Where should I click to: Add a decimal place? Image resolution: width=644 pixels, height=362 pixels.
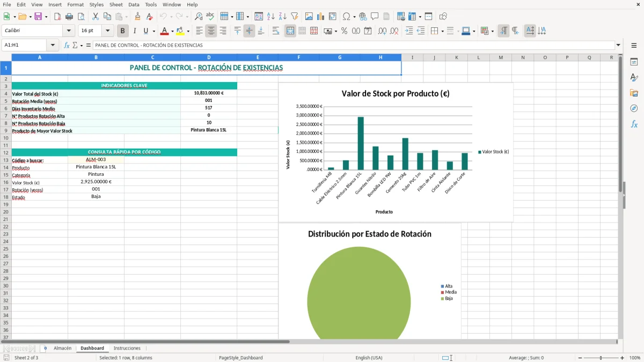coord(382,31)
